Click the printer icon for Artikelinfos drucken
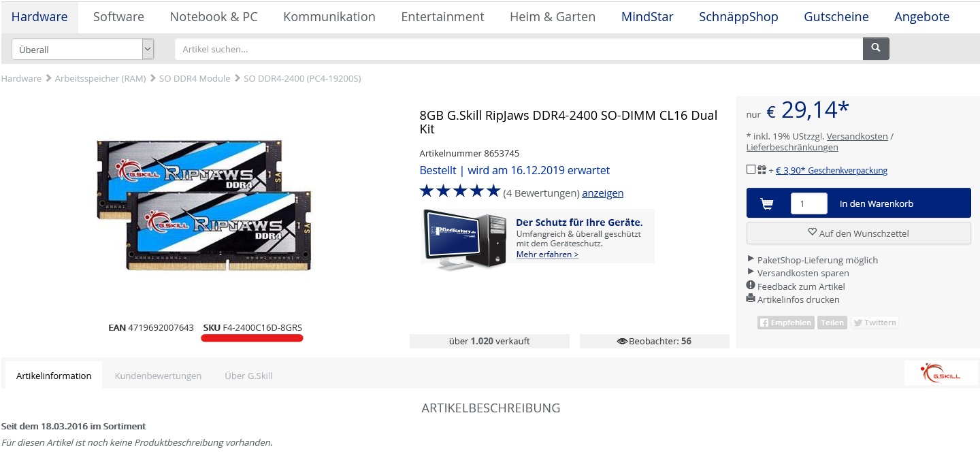 (751, 299)
